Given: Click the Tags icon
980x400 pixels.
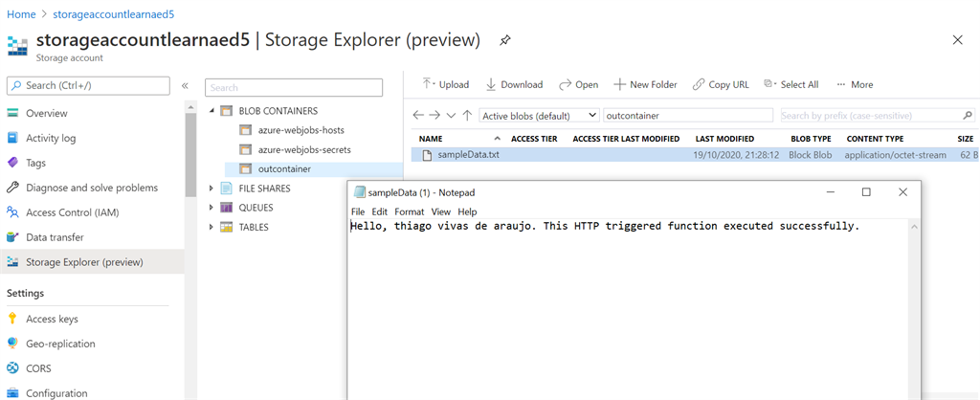Looking at the screenshot, I should tap(12, 163).
